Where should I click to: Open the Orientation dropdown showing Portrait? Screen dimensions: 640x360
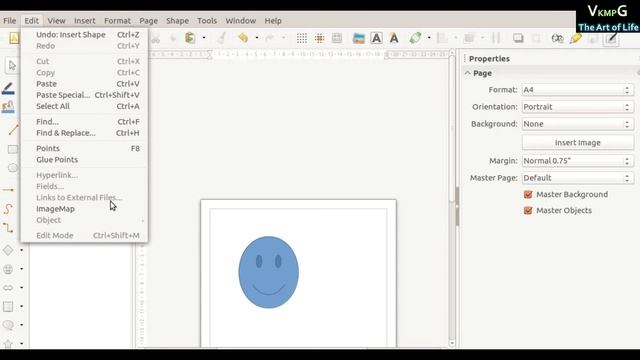click(x=578, y=107)
